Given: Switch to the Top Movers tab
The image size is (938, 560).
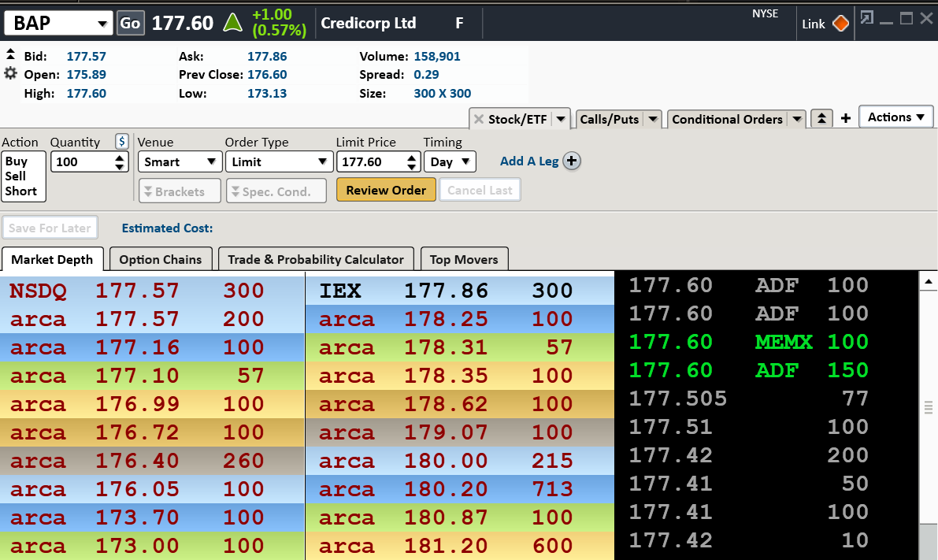Looking at the screenshot, I should click(464, 259).
